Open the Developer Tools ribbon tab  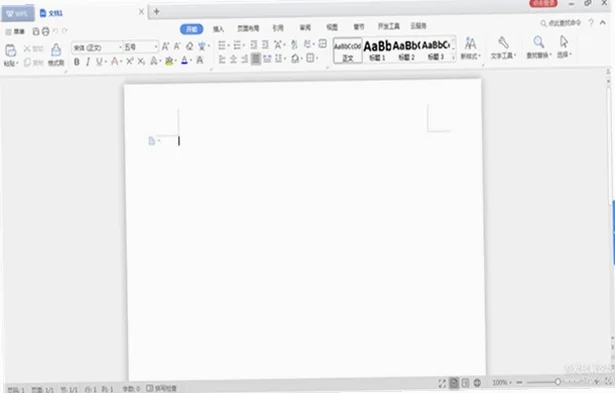(x=388, y=26)
